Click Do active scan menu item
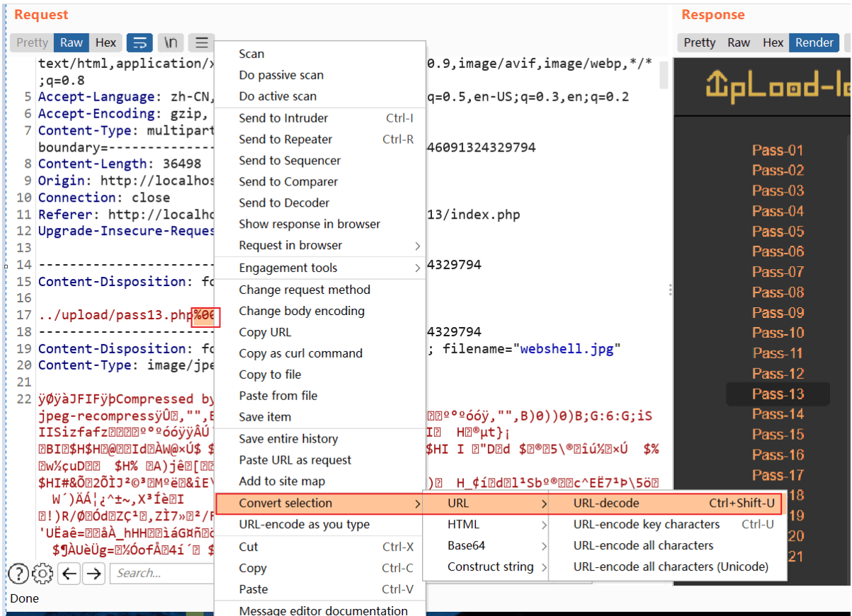Viewport: 852px width, 616px height. coord(320,96)
